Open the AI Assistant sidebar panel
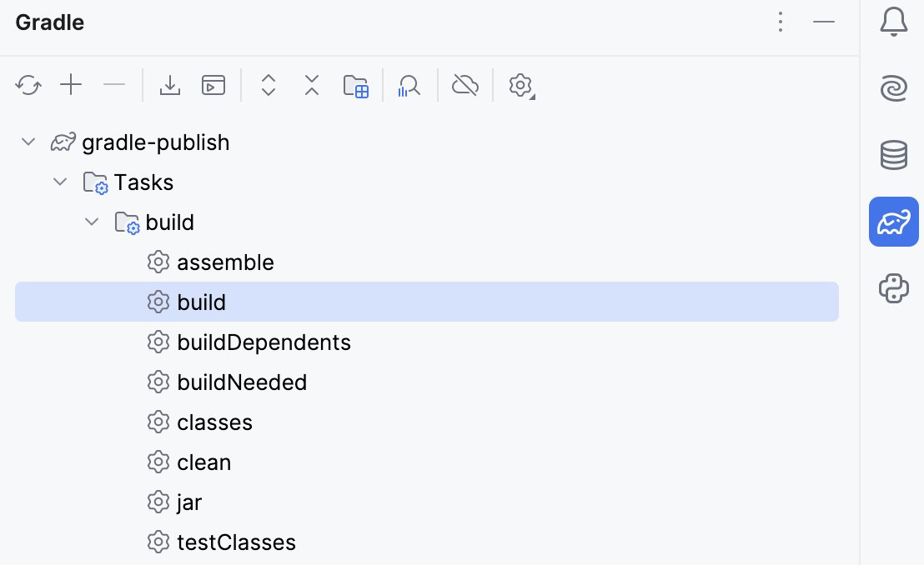Screen dimensions: 924x565 (x=893, y=88)
